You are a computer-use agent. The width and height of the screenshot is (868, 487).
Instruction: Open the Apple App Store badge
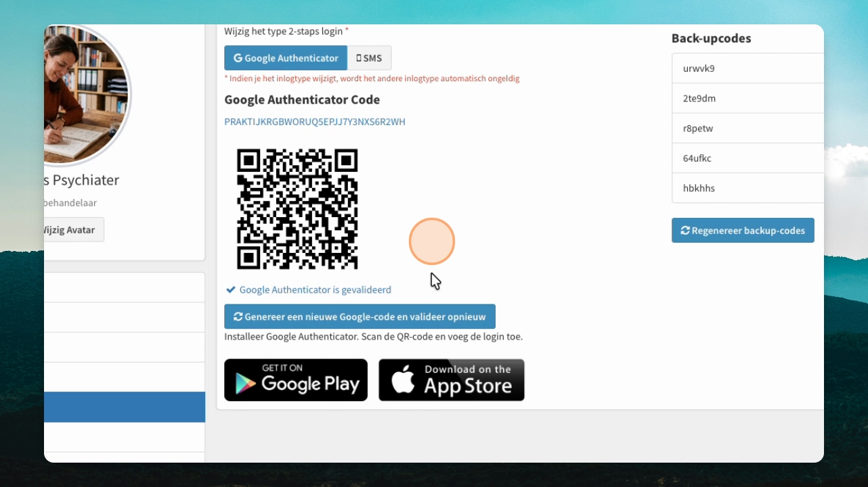coord(452,380)
